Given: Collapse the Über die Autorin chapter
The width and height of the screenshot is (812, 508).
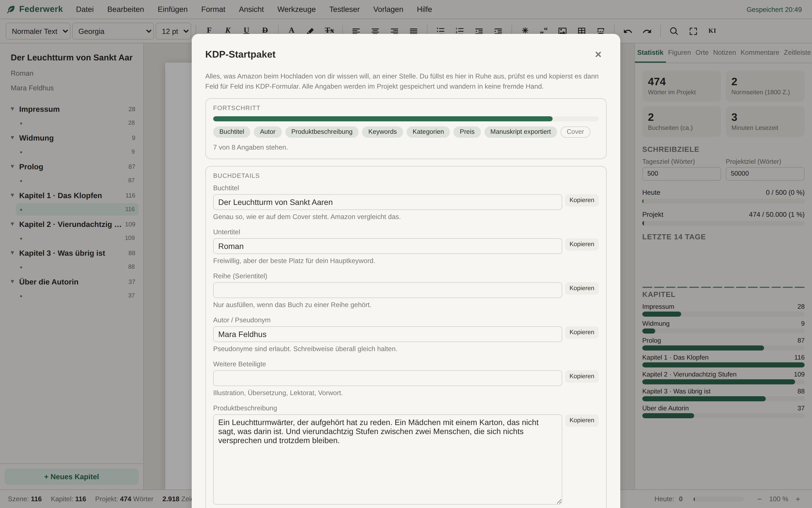Looking at the screenshot, I should click(x=12, y=282).
